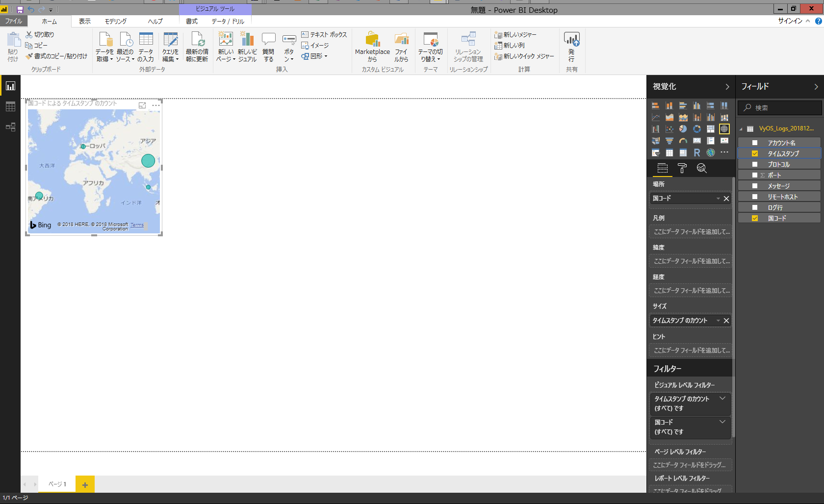
Task: Select the funnel chart visual
Action: [669, 141]
